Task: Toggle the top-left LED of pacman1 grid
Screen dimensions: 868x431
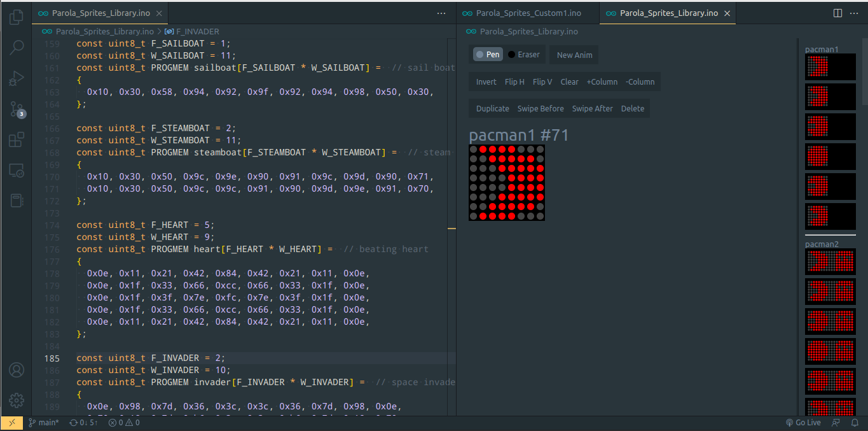Action: [473, 149]
